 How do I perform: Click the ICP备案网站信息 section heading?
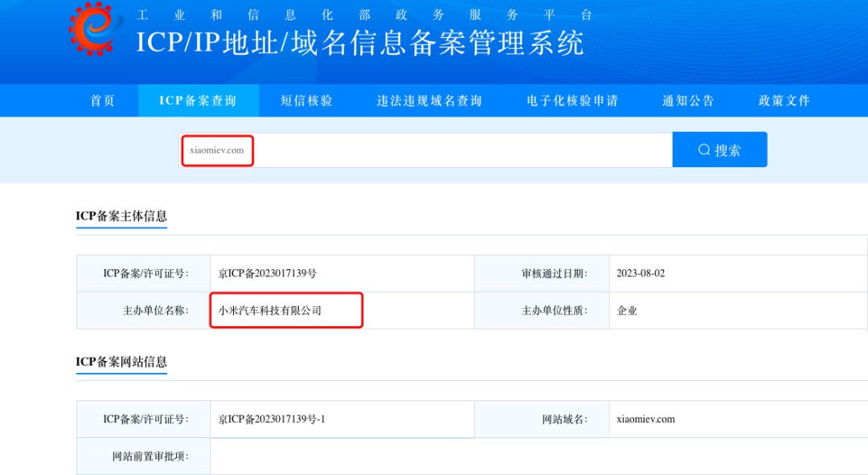tap(121, 362)
